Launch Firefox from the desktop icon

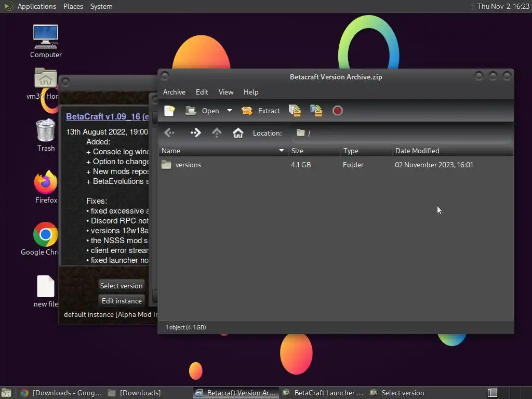pos(46,187)
